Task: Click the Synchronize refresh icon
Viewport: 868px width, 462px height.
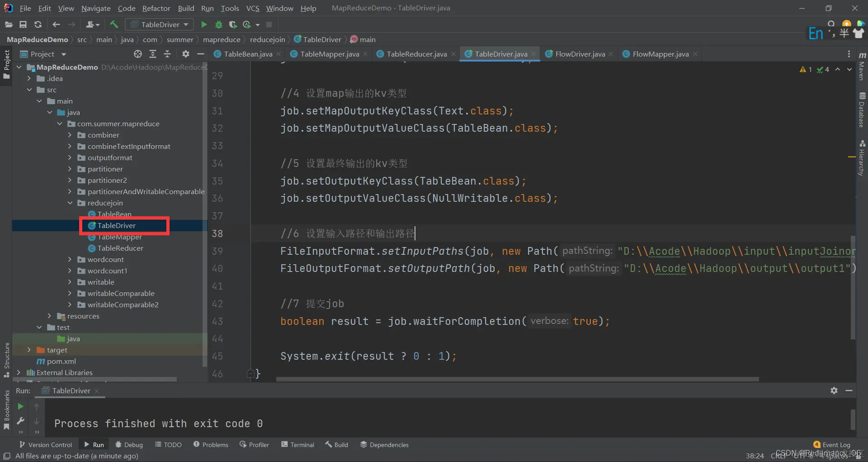Action: (38, 24)
